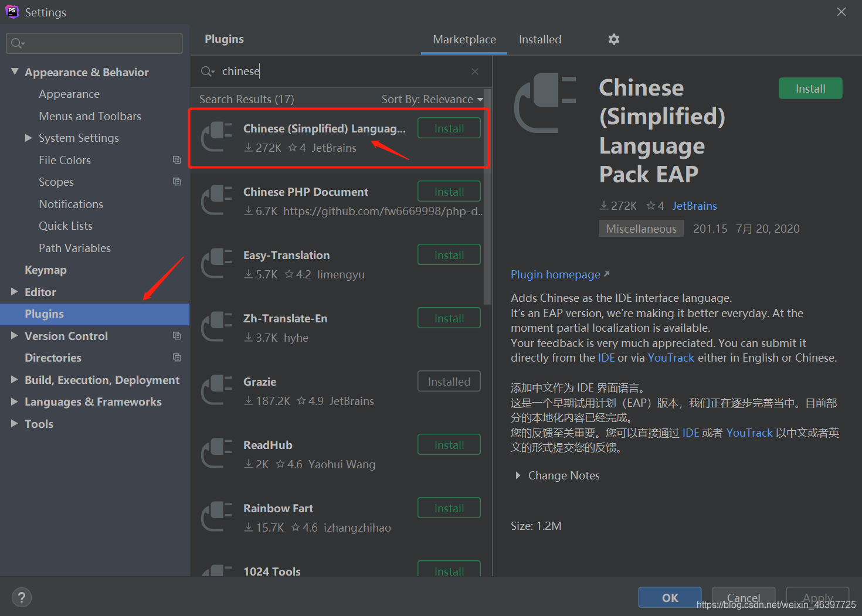Click the Chinese Language Pack plugin icon

(217, 137)
